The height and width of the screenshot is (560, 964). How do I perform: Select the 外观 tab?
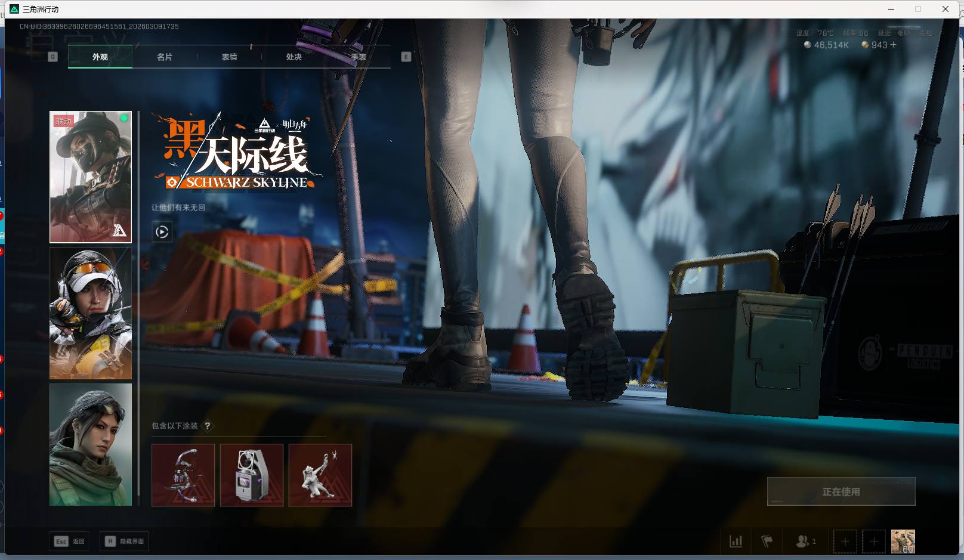tap(100, 57)
